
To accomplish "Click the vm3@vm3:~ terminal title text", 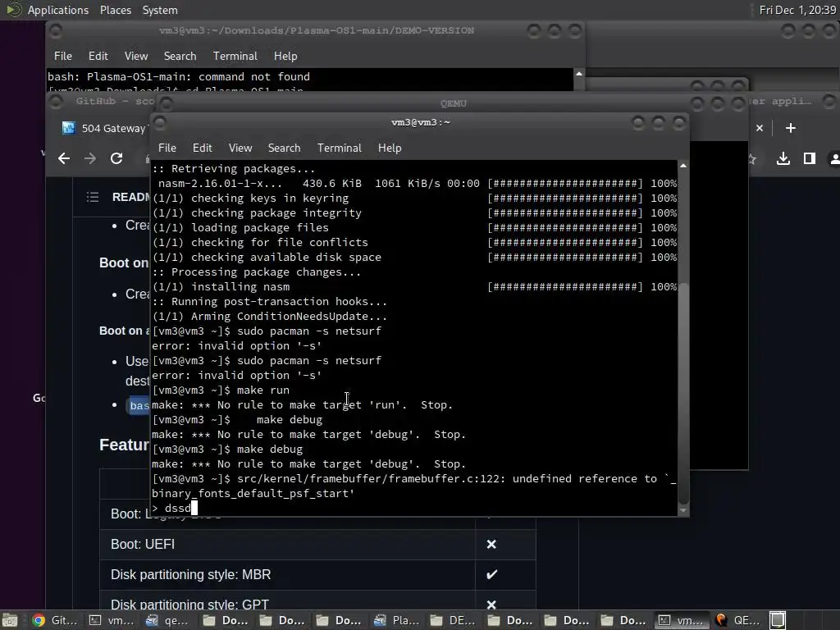I will [421, 122].
